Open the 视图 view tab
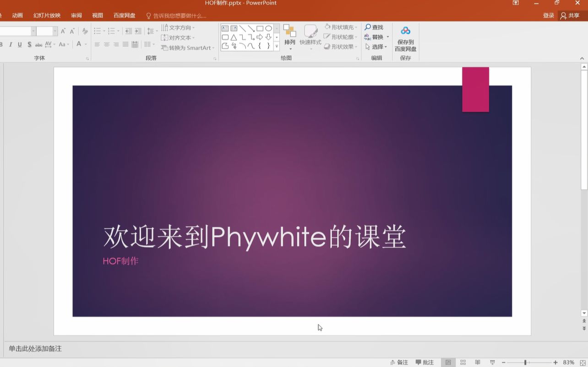 tap(98, 16)
